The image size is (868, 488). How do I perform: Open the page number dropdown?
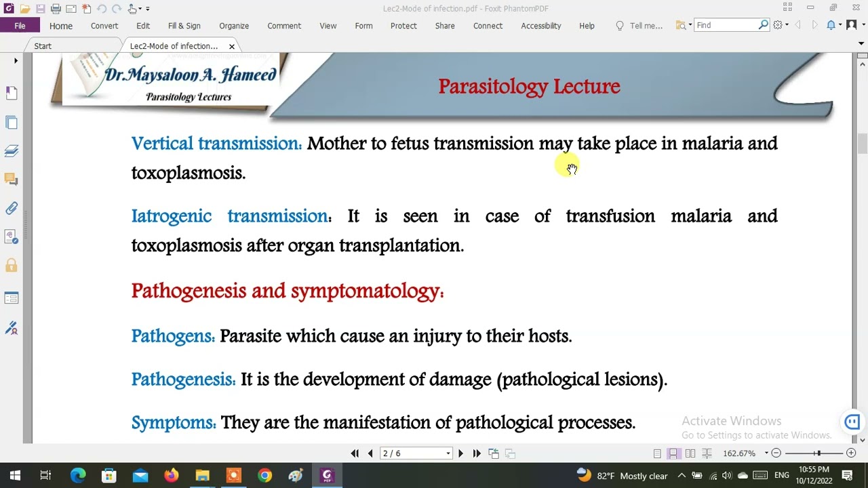[448, 453]
